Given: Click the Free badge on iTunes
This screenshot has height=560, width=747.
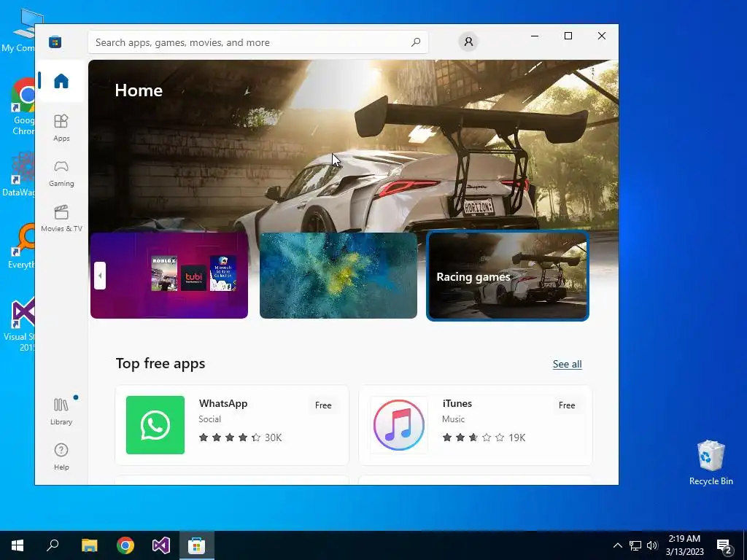Looking at the screenshot, I should [566, 405].
